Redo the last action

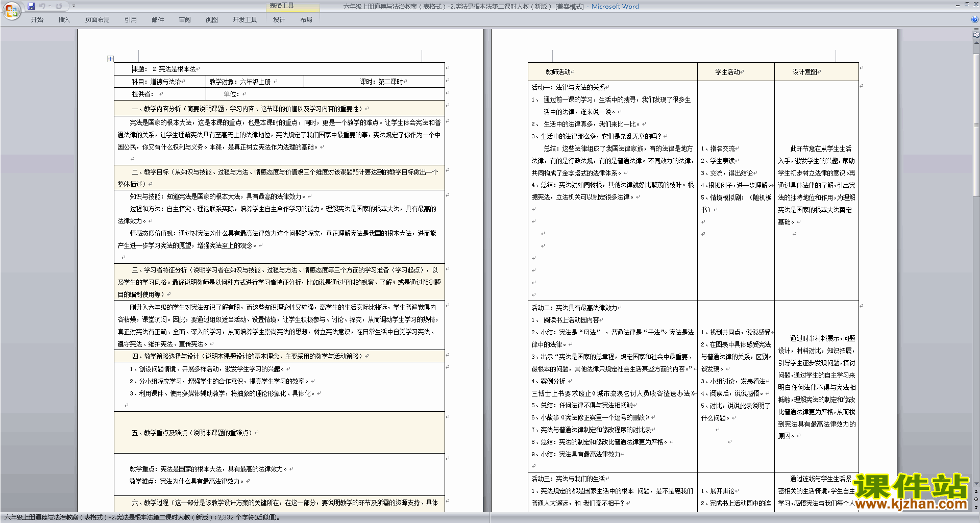tap(59, 6)
